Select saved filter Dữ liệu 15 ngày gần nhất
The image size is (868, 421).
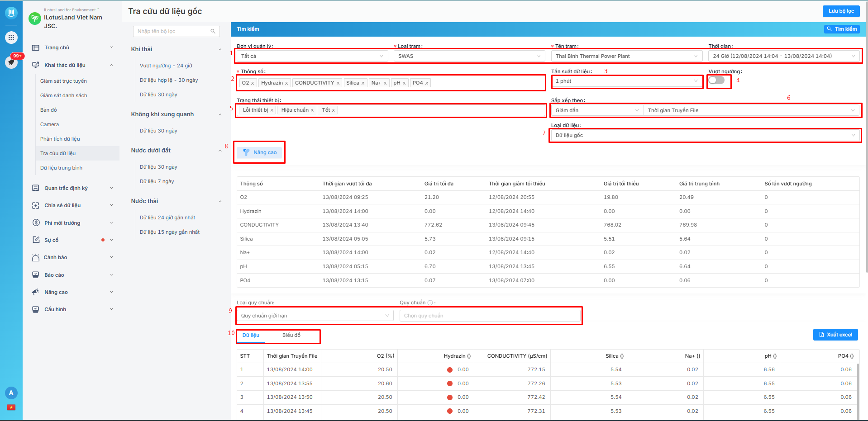[169, 232]
